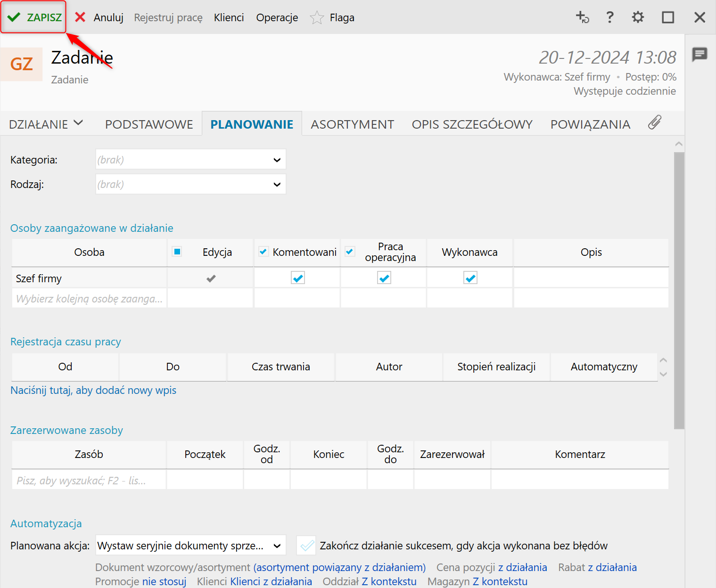Toggle Komentowanie checkbox for Szef firmy
Image resolution: width=716 pixels, height=588 pixels.
[x=298, y=278]
